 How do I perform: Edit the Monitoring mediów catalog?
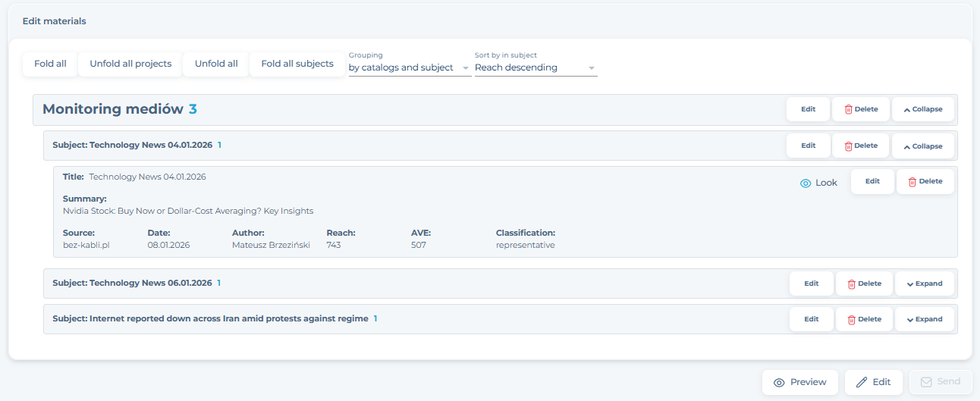[x=808, y=109]
